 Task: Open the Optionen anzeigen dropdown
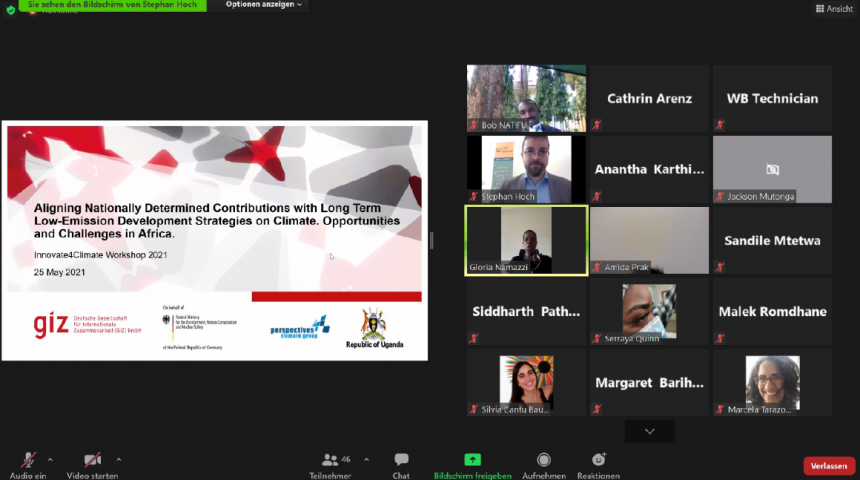click(x=264, y=5)
